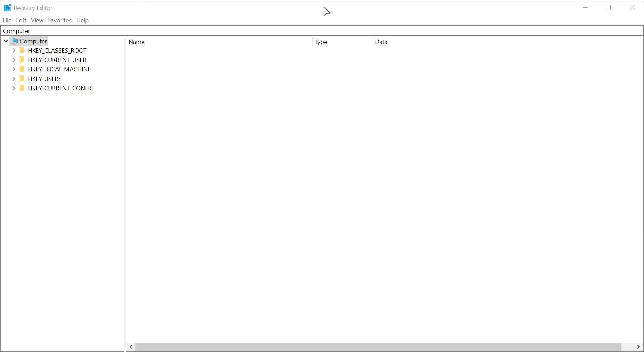Click the Computer icon in the tree
Viewport: 644px width, 352px height.
[15, 41]
